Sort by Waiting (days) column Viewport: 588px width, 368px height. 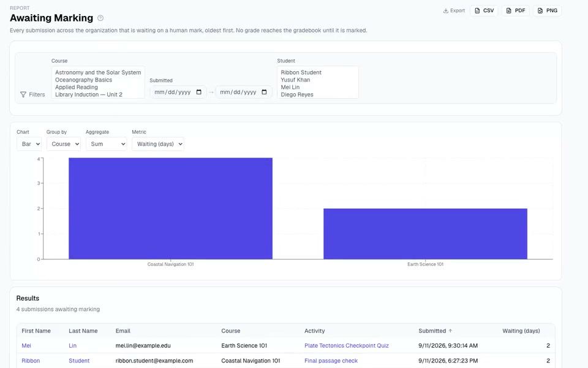click(x=521, y=331)
